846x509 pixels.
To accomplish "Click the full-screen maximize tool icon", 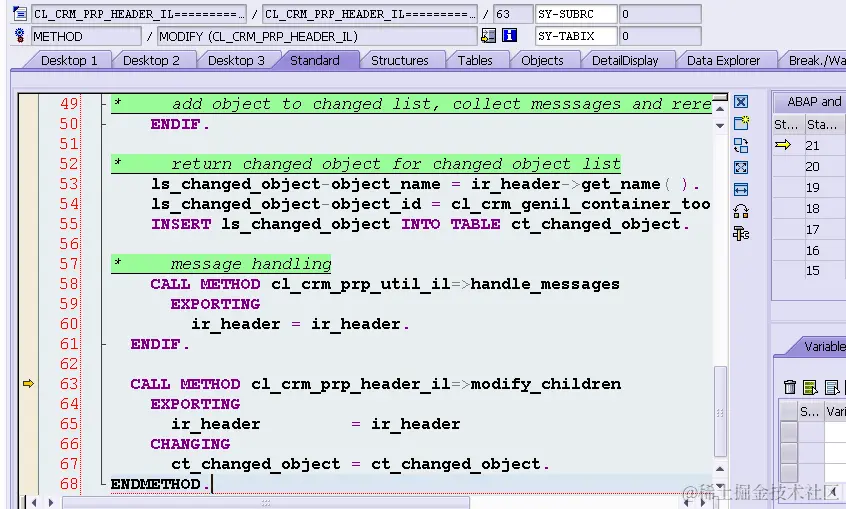I will pos(741,167).
